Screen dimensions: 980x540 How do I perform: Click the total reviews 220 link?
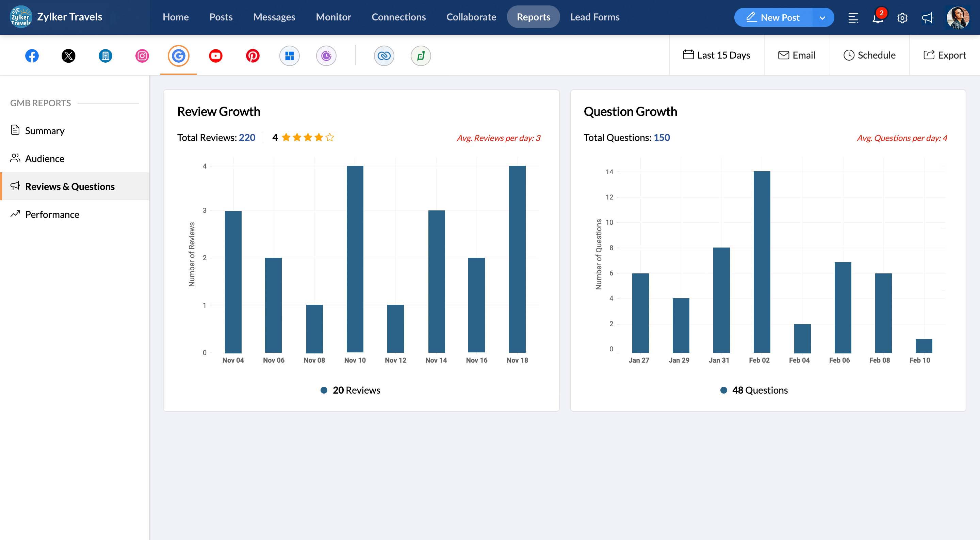(246, 138)
